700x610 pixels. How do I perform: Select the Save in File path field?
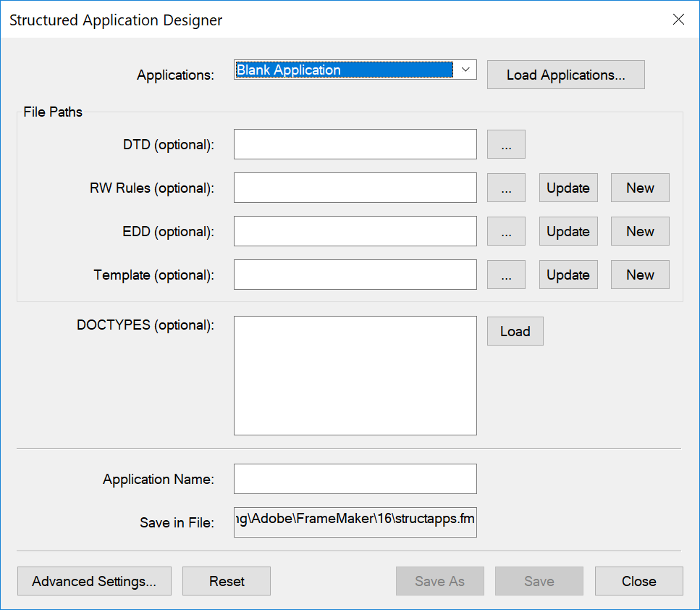(x=355, y=522)
